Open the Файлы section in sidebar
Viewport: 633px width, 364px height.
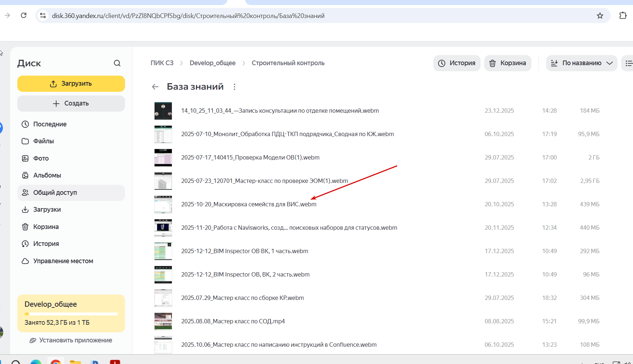point(71,141)
